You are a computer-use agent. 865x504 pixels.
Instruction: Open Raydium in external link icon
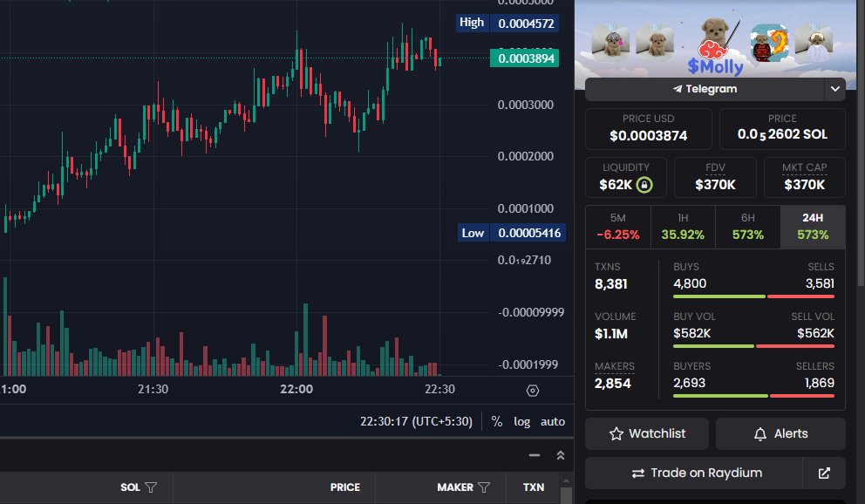(824, 473)
